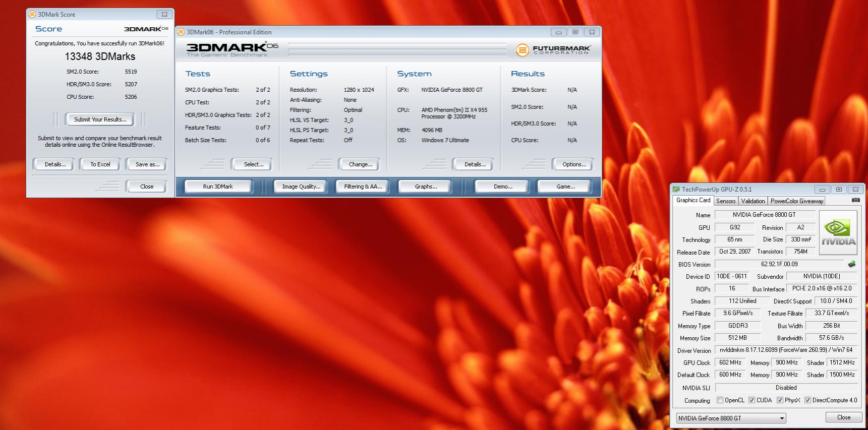Click the NVIDIA SLI Disabled field
Image resolution: width=868 pixels, height=430 pixels.
(x=786, y=388)
